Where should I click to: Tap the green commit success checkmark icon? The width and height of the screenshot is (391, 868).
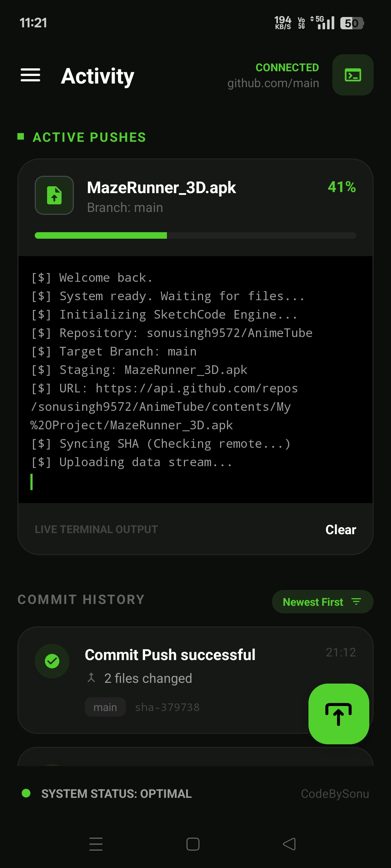[52, 661]
